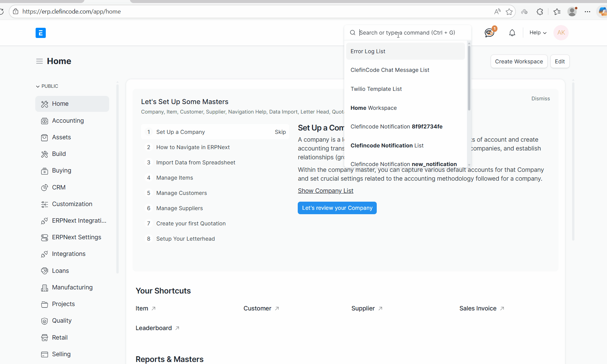Open the Accounting workspace in sidebar
The image size is (607, 364).
point(68,121)
